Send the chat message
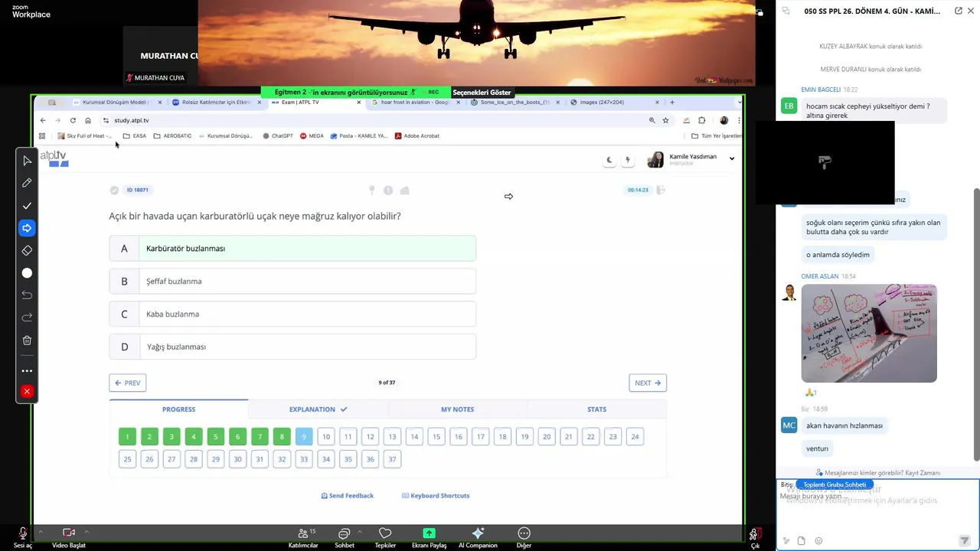 tap(965, 541)
